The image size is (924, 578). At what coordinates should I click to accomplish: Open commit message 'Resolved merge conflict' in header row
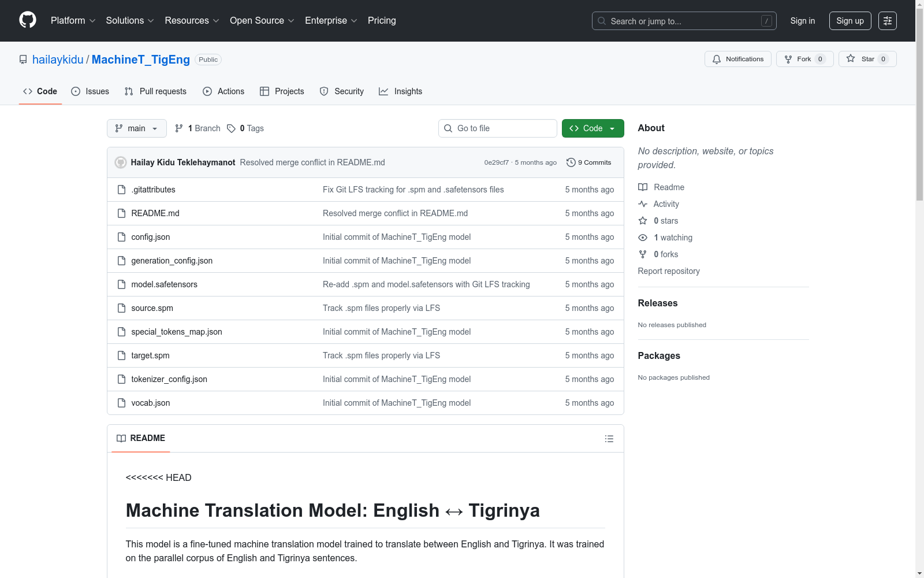pos(312,162)
